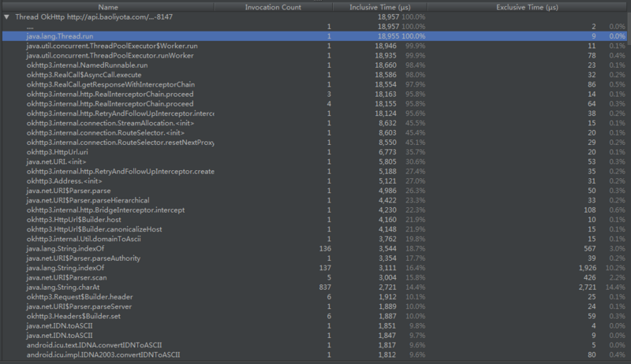Select the okhttp3.internal.Util.domainToAscii row
The width and height of the screenshot is (631, 364).
(314, 239)
